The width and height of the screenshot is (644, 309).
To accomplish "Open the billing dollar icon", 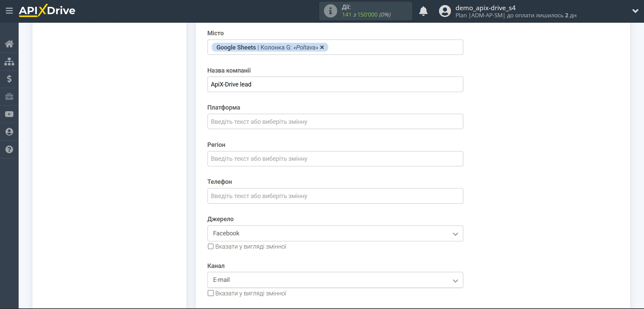I will (9, 79).
